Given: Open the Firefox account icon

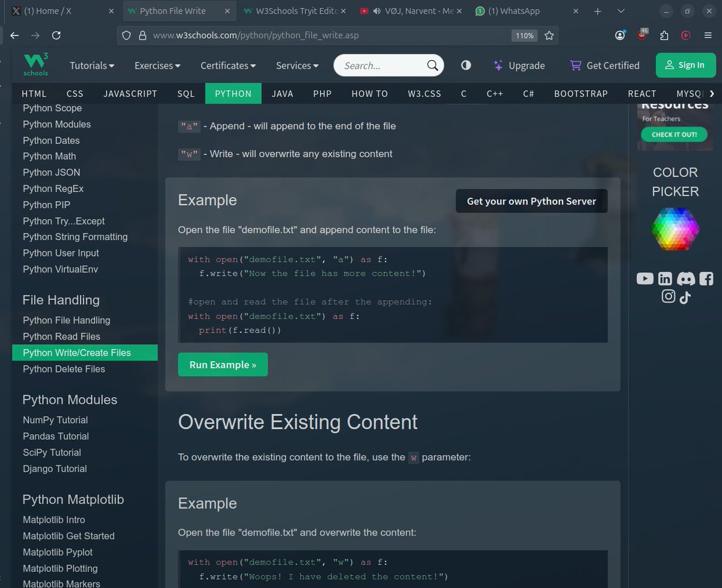Looking at the screenshot, I should pos(620,36).
